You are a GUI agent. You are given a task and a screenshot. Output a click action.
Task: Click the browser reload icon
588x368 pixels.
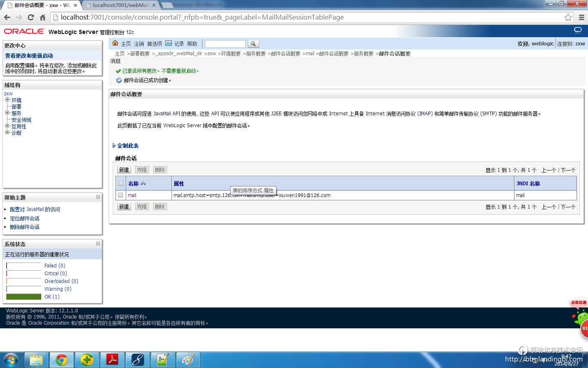(x=31, y=17)
